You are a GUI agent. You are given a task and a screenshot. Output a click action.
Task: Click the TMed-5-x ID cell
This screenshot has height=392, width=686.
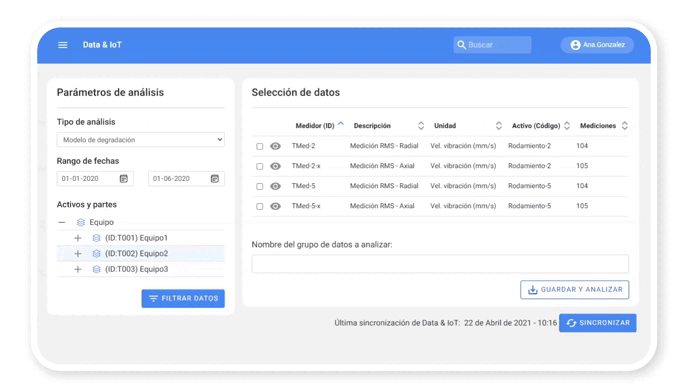pyautogui.click(x=306, y=206)
